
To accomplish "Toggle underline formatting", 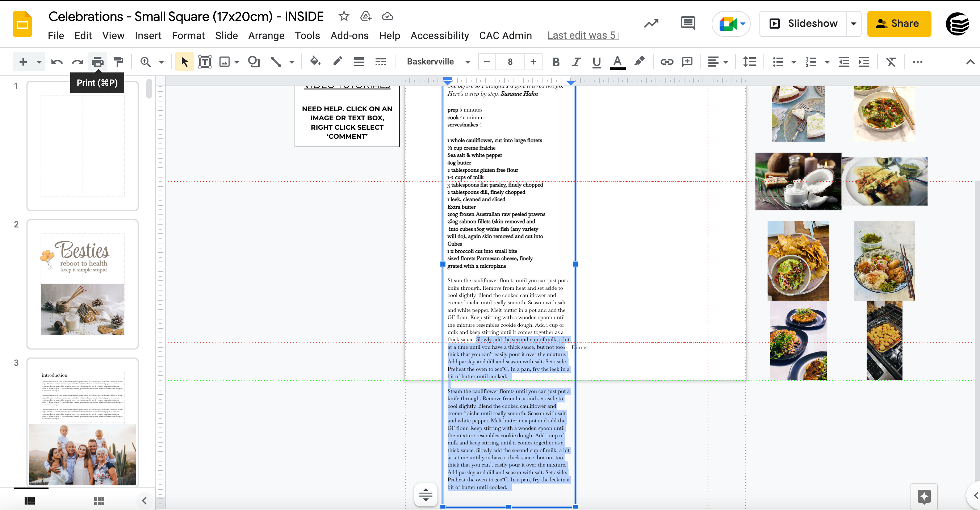I will click(596, 61).
